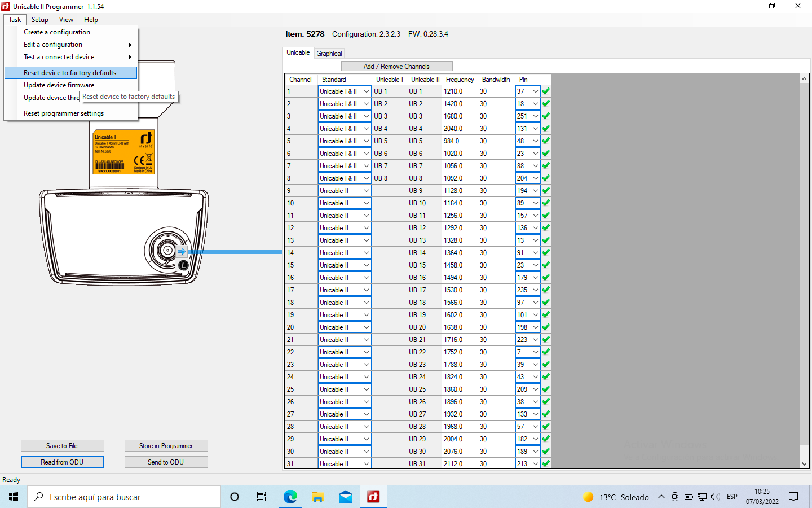Click the Add / Remove Channels button
812x508 pixels.
pyautogui.click(x=396, y=67)
